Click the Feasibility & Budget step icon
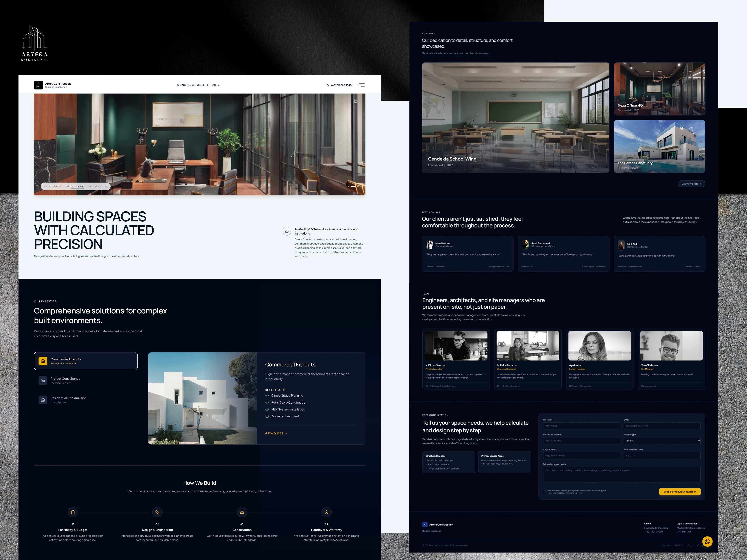The width and height of the screenshot is (747, 560). [73, 512]
